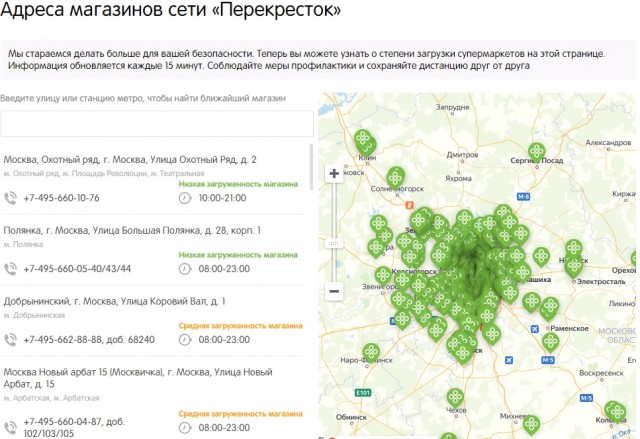The height and width of the screenshot is (439, 640).
Task: Click phone icon for Охотный ряд store
Action: coord(10,198)
